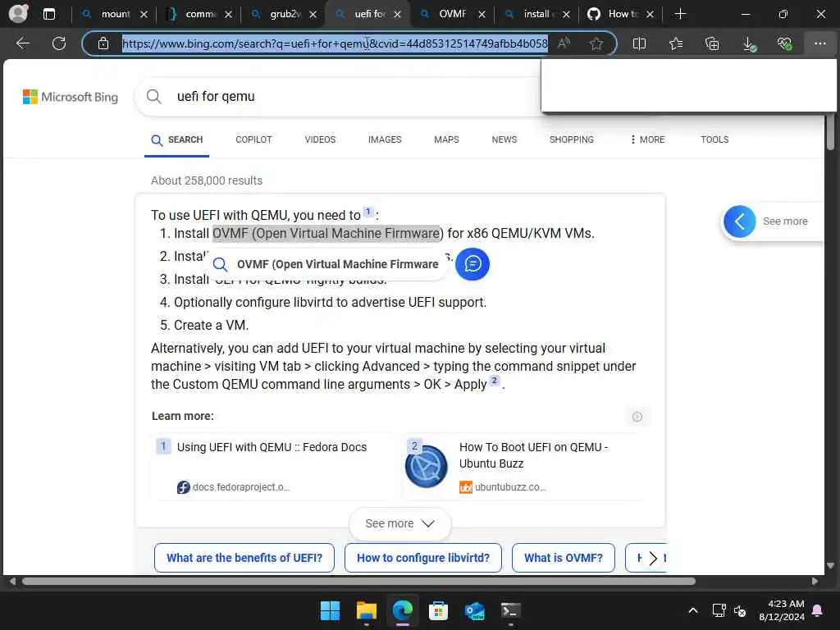The height and width of the screenshot is (630, 840).
Task: Expand the right See more side panel arrow
Action: pos(740,221)
